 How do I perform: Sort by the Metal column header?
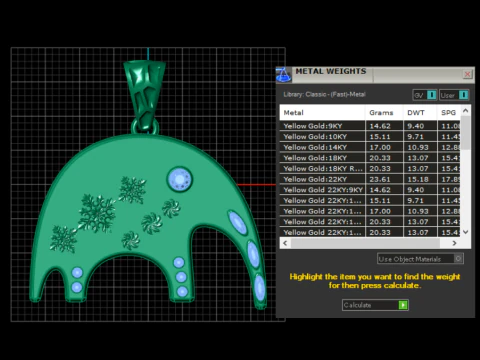point(322,113)
